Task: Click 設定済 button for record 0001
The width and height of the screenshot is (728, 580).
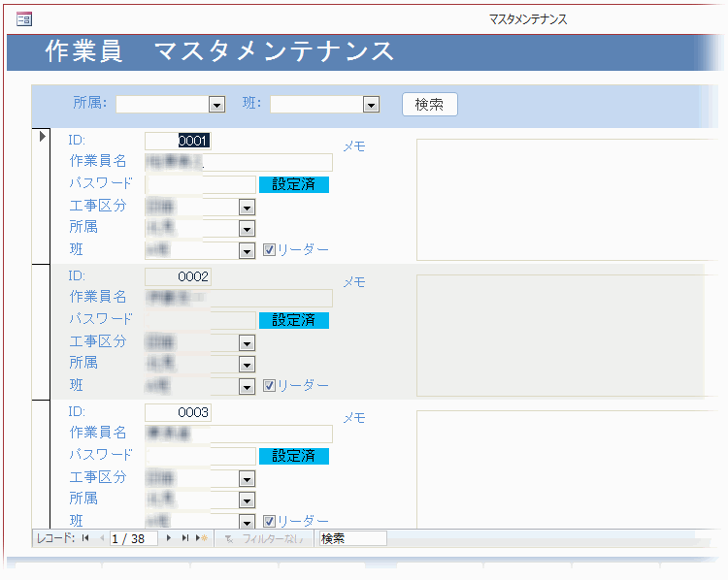Action: coord(293,184)
